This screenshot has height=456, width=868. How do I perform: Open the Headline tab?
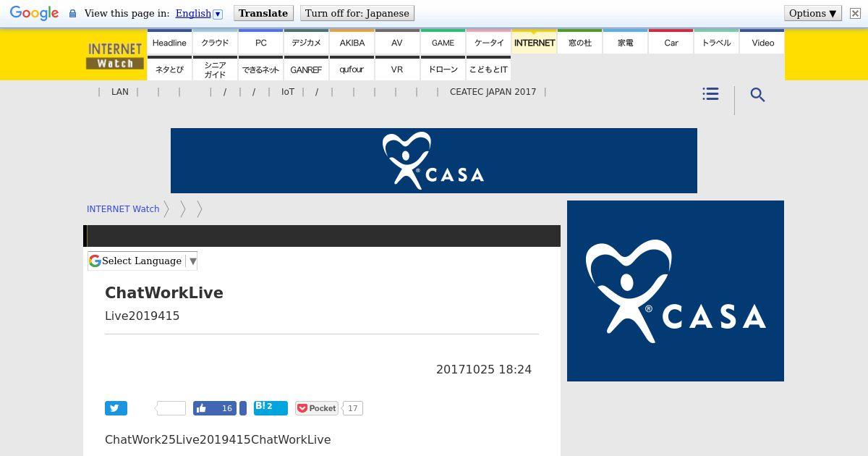pos(169,43)
